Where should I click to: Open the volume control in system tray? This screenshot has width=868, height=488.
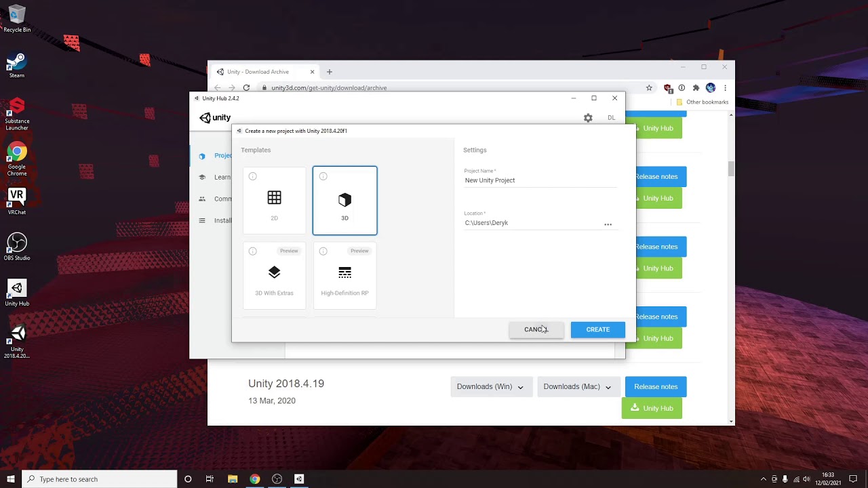(x=807, y=479)
